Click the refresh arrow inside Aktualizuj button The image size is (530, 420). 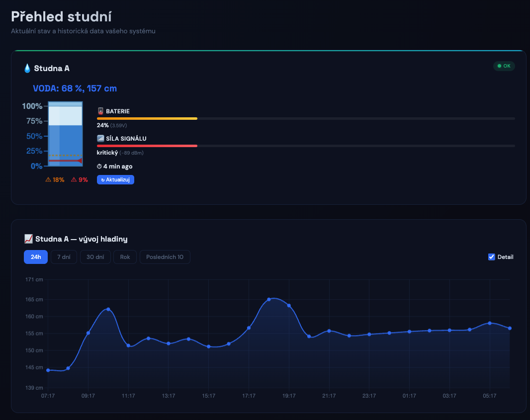(x=103, y=179)
